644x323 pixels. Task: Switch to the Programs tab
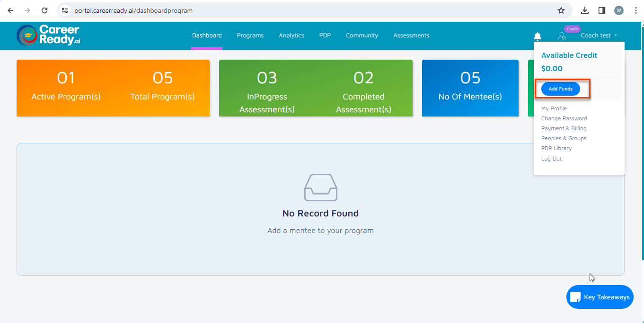(x=250, y=35)
